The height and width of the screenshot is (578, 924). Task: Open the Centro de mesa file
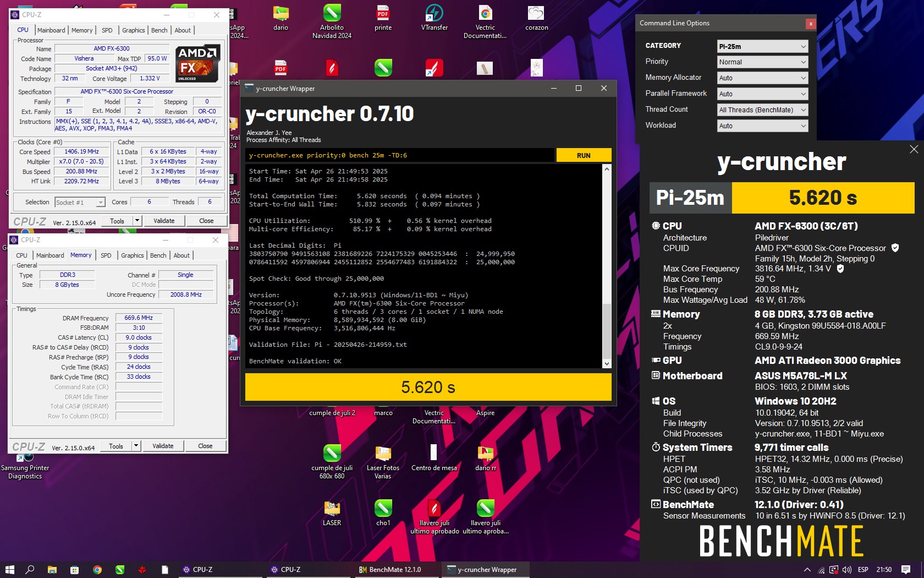pos(434,457)
